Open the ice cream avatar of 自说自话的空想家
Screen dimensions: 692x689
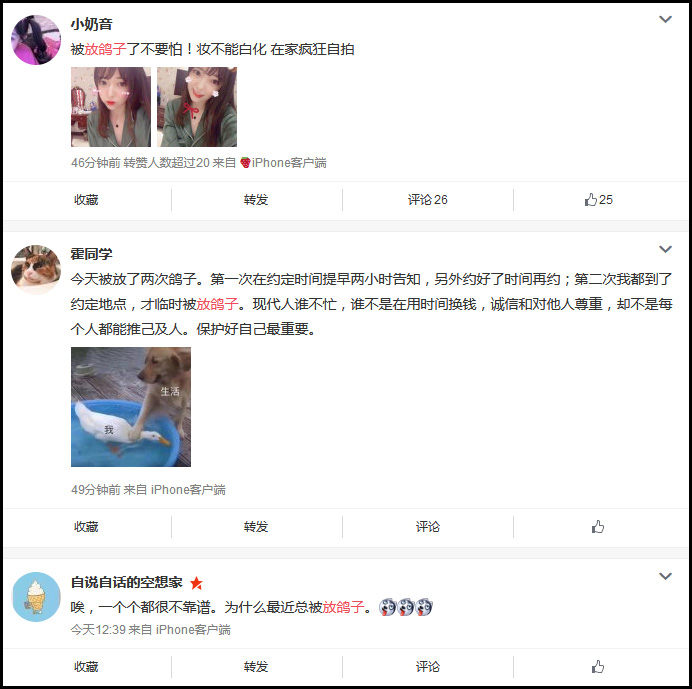(x=36, y=597)
